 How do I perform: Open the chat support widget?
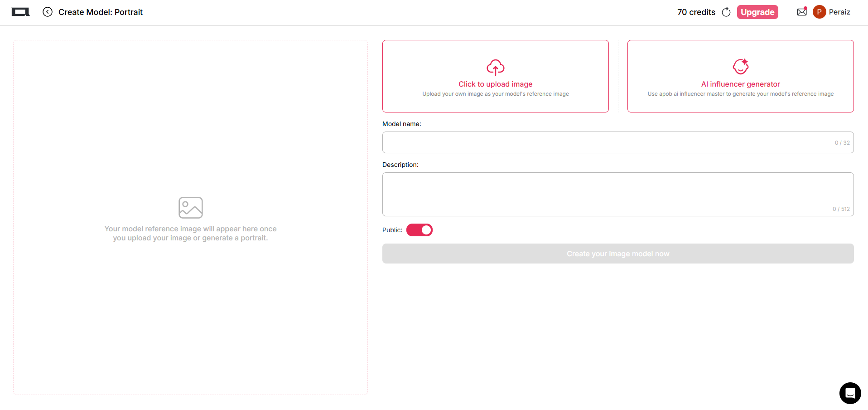(850, 393)
